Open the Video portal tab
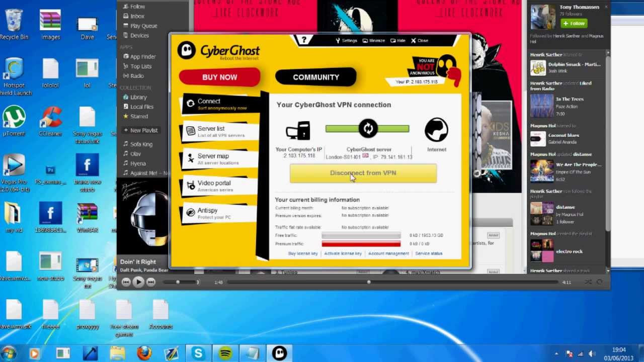This screenshot has height=362, width=644. click(220, 186)
